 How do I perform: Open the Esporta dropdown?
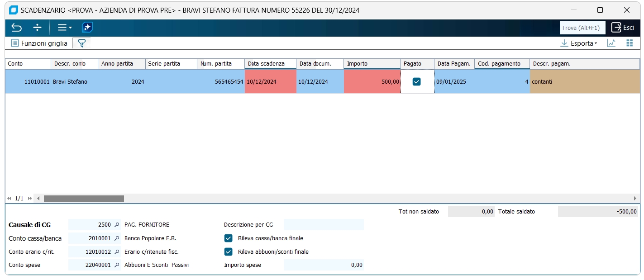(x=579, y=43)
